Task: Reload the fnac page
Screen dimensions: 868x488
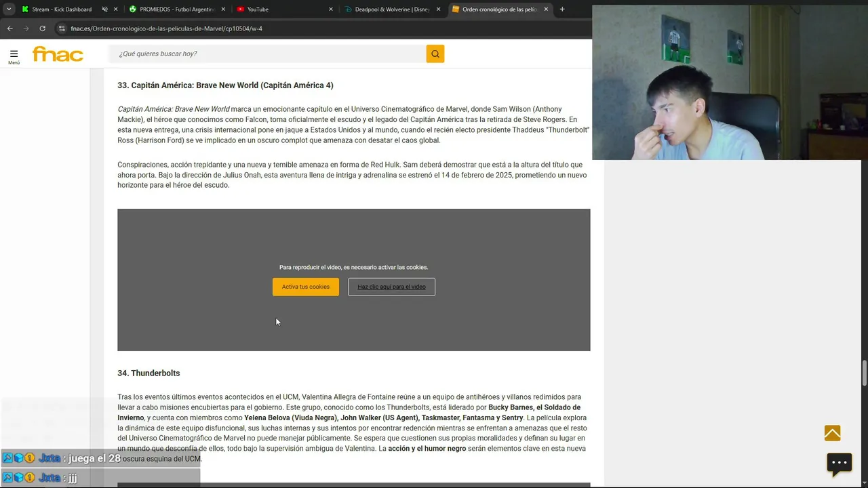Action: click(x=42, y=28)
